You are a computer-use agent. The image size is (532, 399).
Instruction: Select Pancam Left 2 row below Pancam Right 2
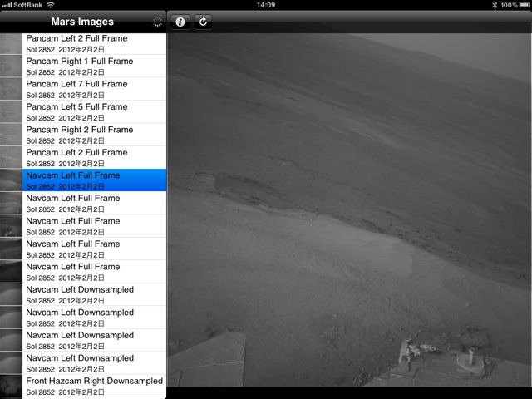pos(83,157)
